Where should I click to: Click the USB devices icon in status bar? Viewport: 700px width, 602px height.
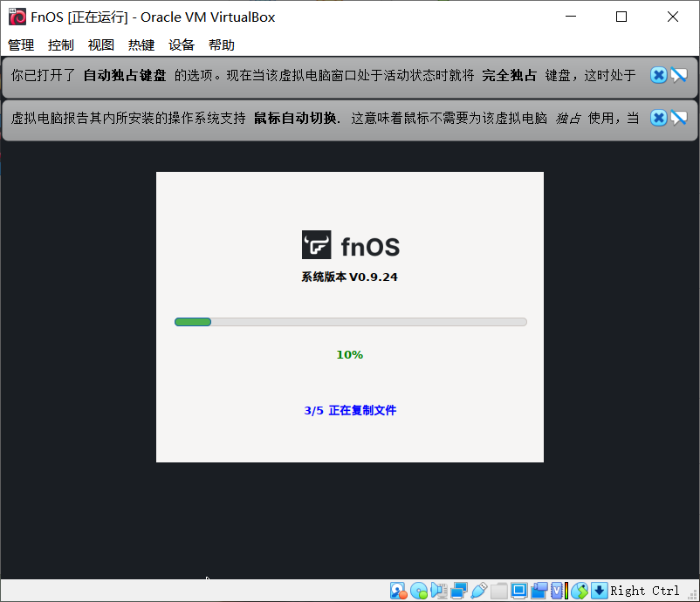point(478,591)
